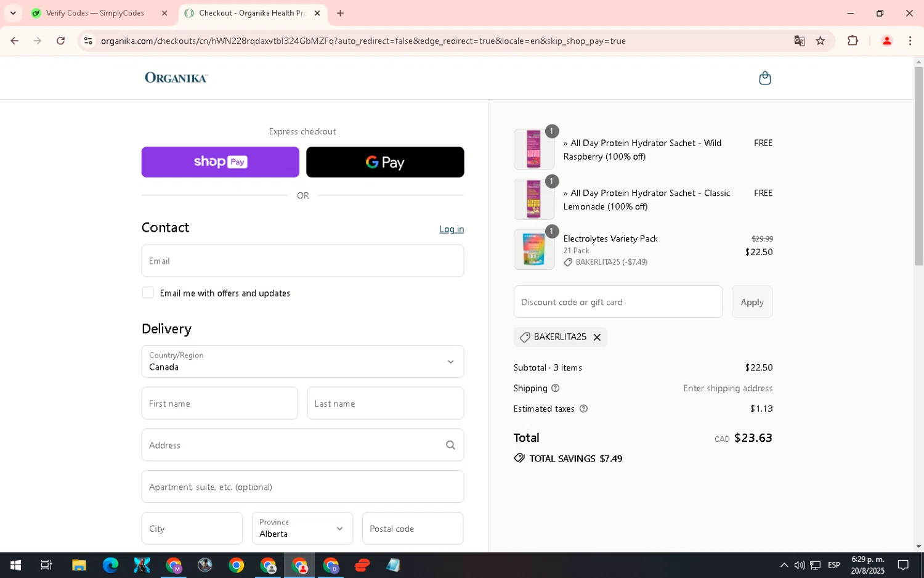Focus the First name field
The height and width of the screenshot is (578, 924).
220,403
